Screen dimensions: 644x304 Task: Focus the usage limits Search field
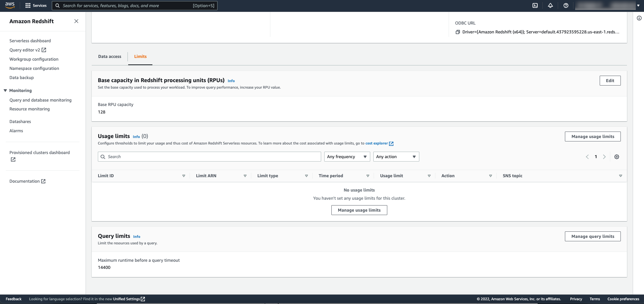tap(209, 157)
